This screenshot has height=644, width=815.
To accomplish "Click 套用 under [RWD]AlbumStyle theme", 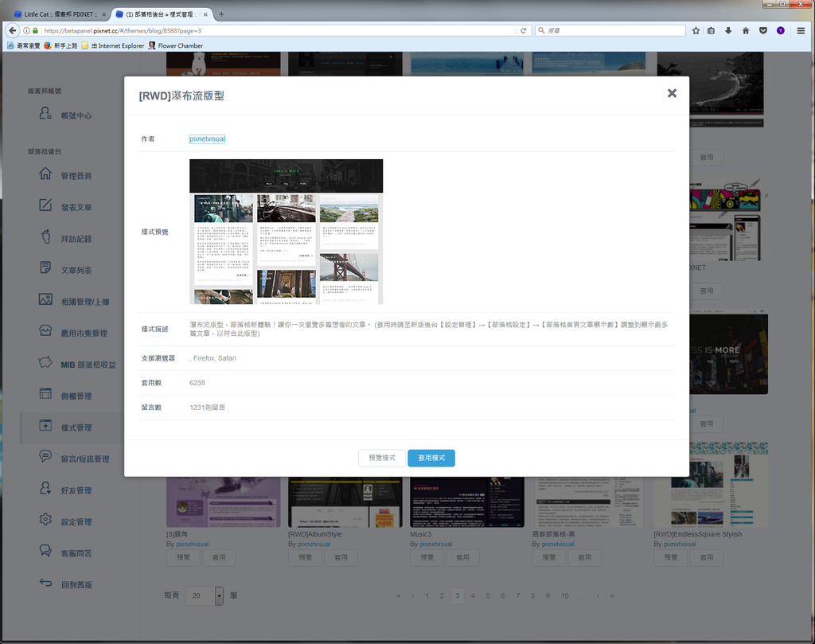I will click(x=341, y=557).
